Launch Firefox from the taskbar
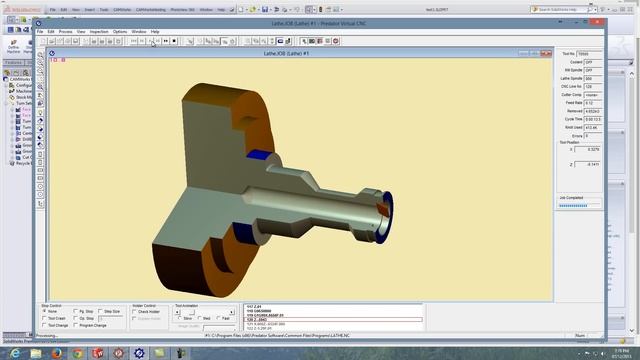Screen dimensions: 640x360 pos(56,353)
